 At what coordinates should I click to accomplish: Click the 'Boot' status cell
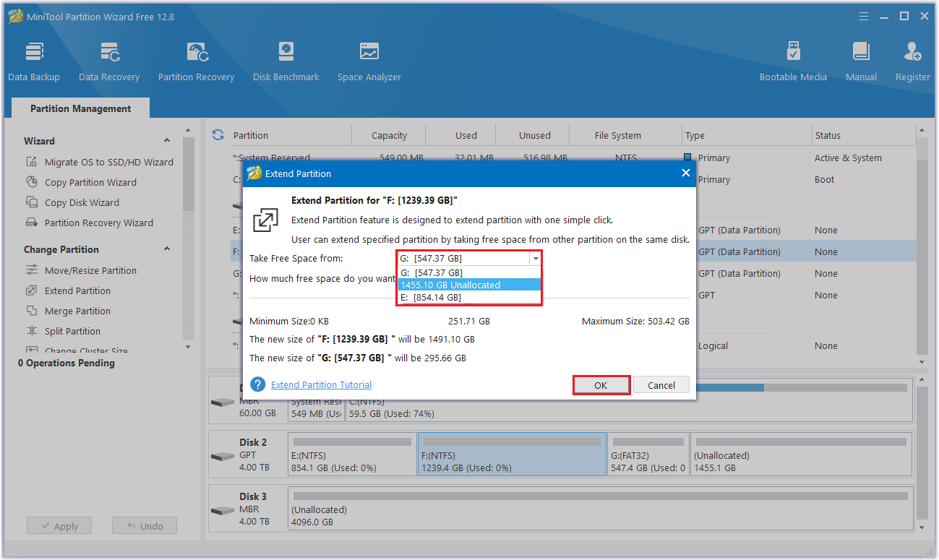(x=824, y=179)
